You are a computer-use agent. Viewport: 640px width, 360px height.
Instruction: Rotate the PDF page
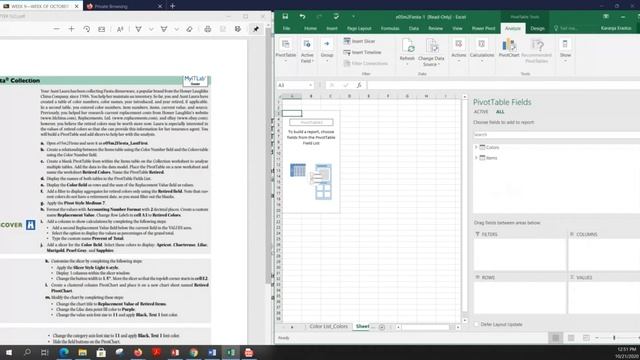(x=87, y=29)
